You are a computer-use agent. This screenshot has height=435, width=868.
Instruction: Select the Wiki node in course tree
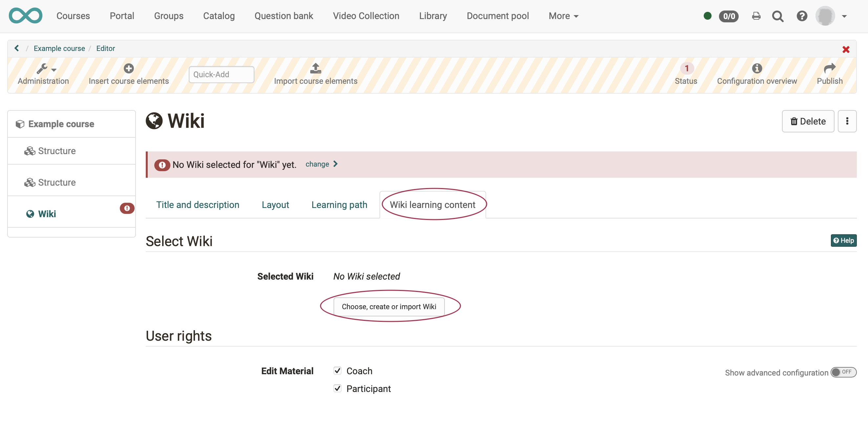point(47,214)
